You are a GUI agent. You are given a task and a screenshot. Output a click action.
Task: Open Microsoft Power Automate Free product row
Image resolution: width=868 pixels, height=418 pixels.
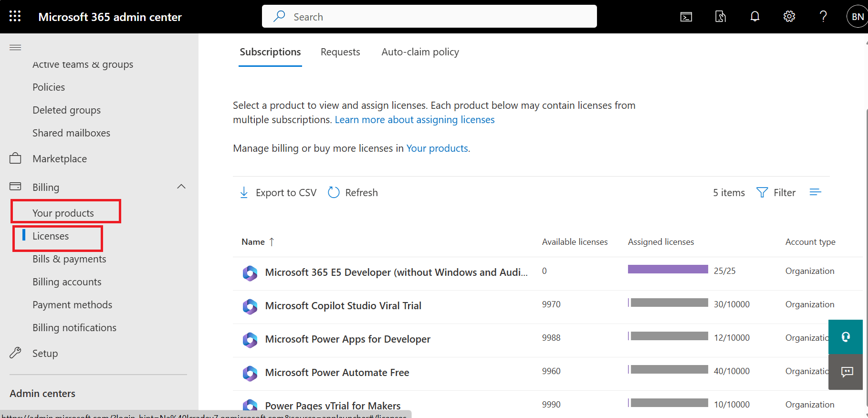(x=547, y=373)
